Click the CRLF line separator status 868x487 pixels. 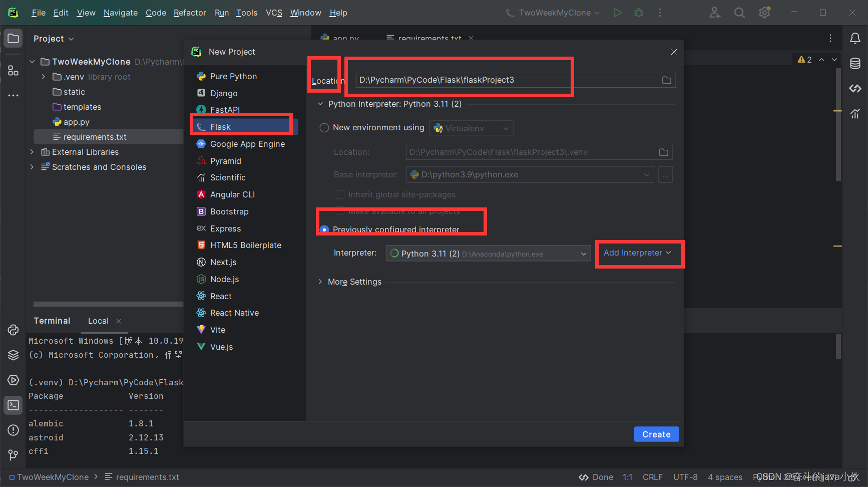tap(653, 477)
